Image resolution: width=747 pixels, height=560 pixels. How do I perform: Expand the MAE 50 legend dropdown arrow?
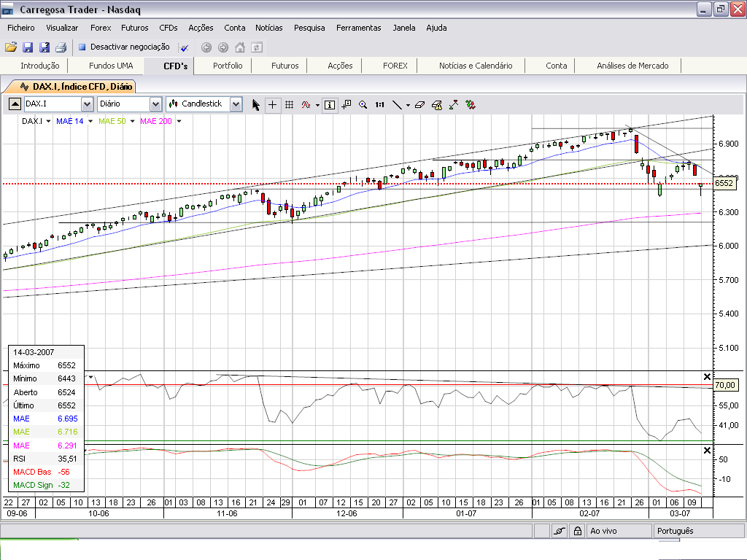tap(133, 122)
